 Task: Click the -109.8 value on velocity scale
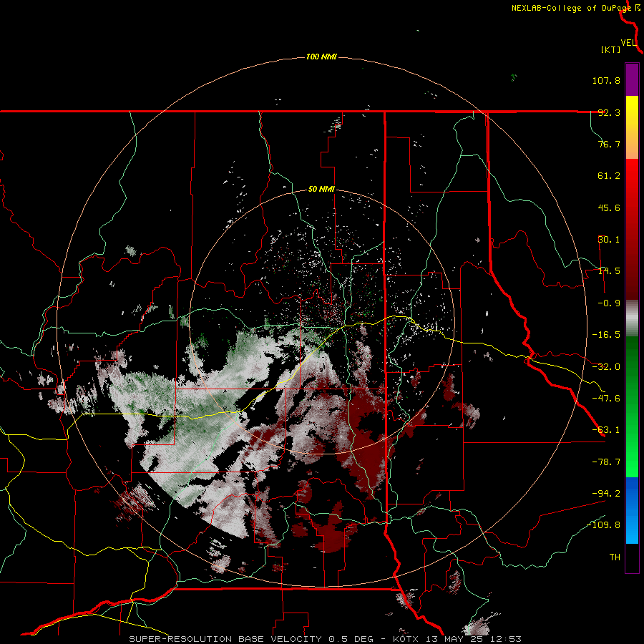pos(603,525)
